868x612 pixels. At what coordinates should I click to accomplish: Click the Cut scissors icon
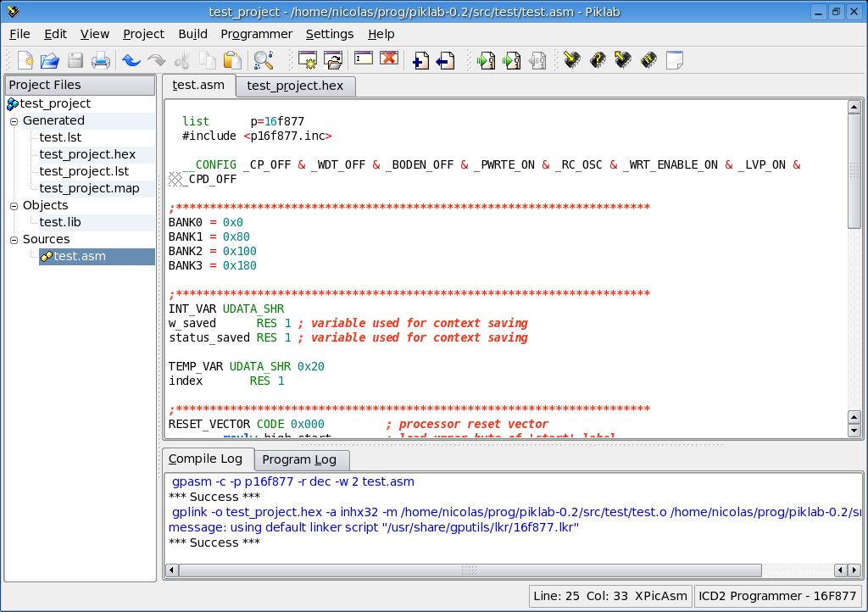182,60
